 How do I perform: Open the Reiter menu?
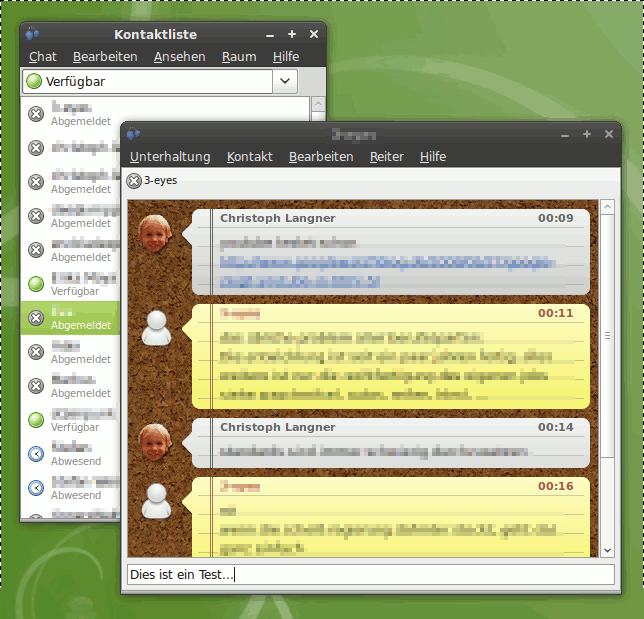pos(386,156)
